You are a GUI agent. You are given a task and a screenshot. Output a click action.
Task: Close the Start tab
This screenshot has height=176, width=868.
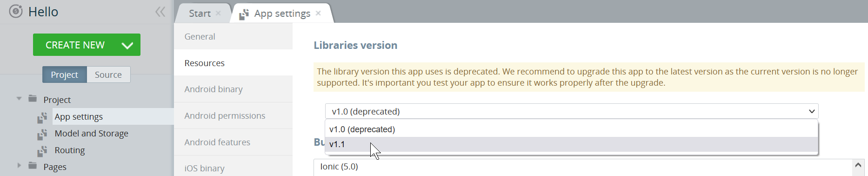[x=218, y=13]
